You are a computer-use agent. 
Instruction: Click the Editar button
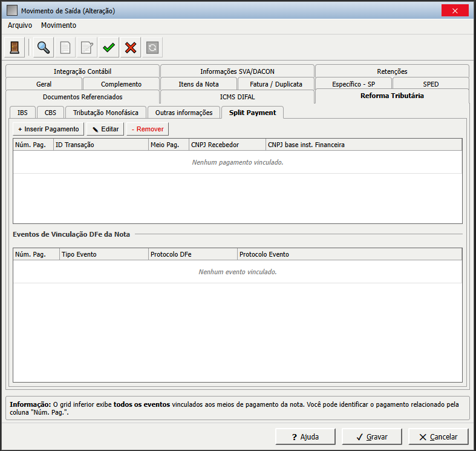click(105, 129)
